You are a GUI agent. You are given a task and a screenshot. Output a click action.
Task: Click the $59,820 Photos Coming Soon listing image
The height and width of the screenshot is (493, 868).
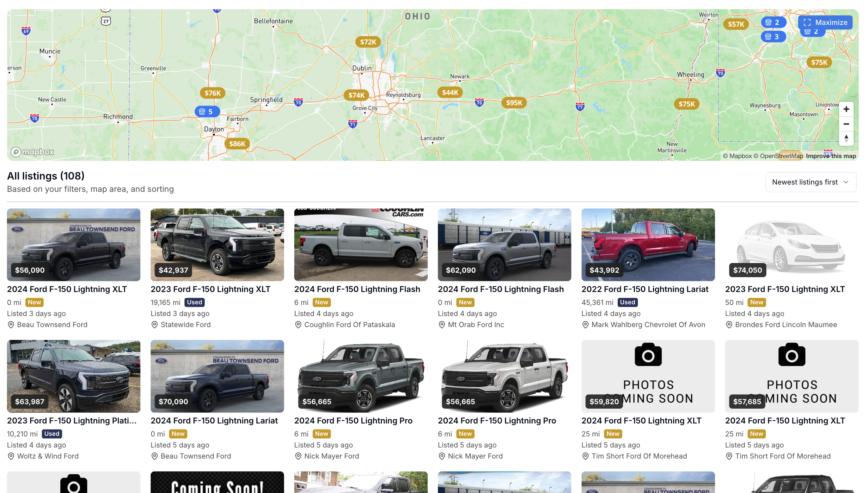point(648,376)
